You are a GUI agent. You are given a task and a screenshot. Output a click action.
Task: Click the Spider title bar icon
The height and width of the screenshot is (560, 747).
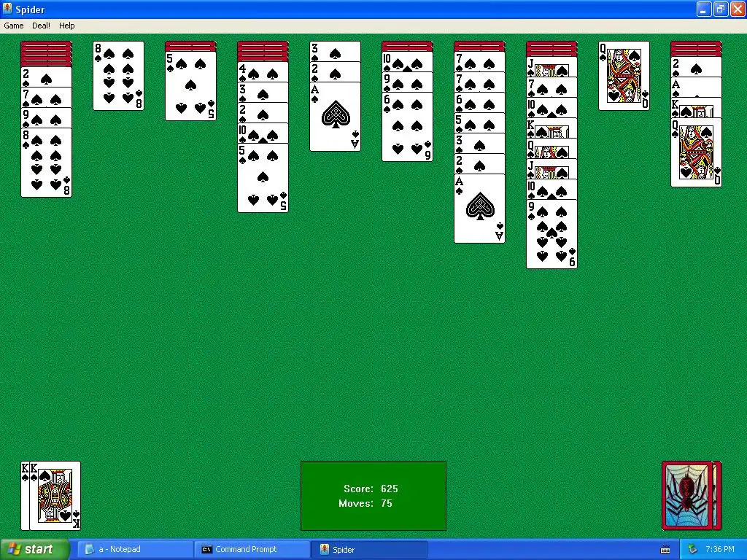click(7, 9)
